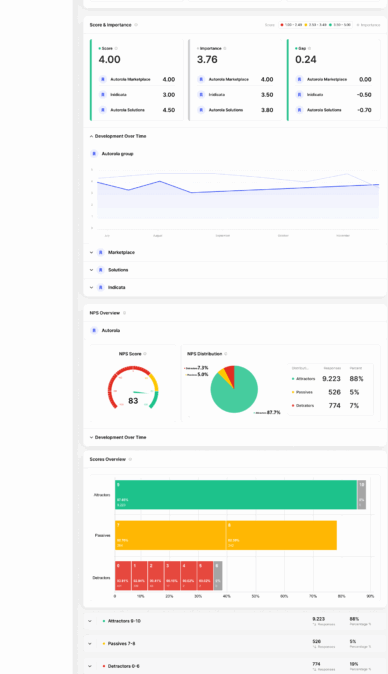Click the Autorola Solutions brand icon in the Score card
Viewport: 388px width, 674px height.
(x=103, y=110)
